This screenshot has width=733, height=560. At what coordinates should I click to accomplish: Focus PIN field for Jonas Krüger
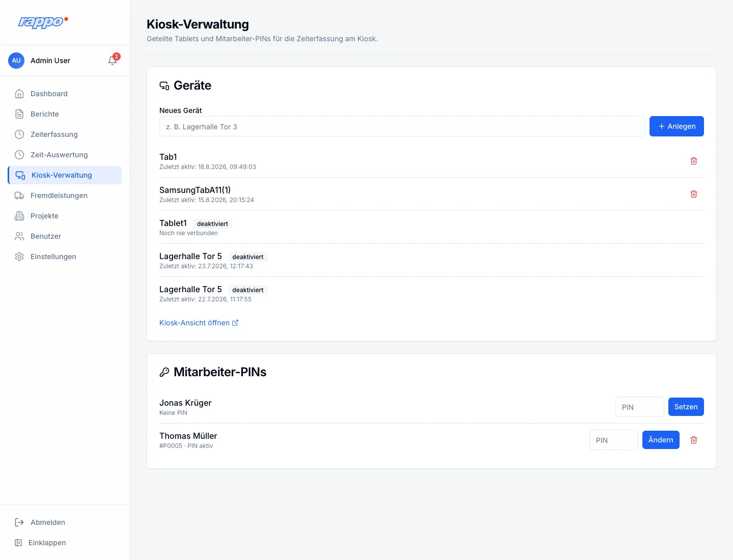(639, 407)
